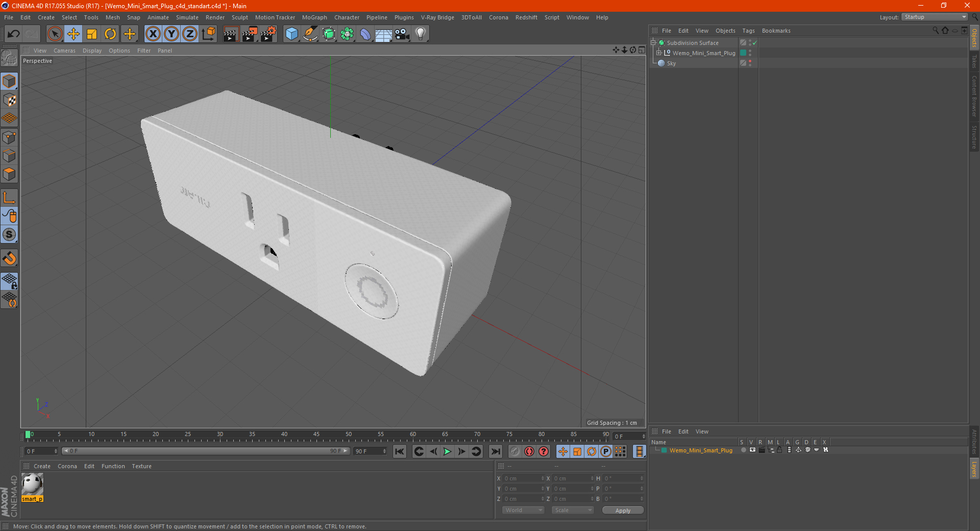
Task: Switch to Model mode in left sidebar
Action: click(9, 82)
